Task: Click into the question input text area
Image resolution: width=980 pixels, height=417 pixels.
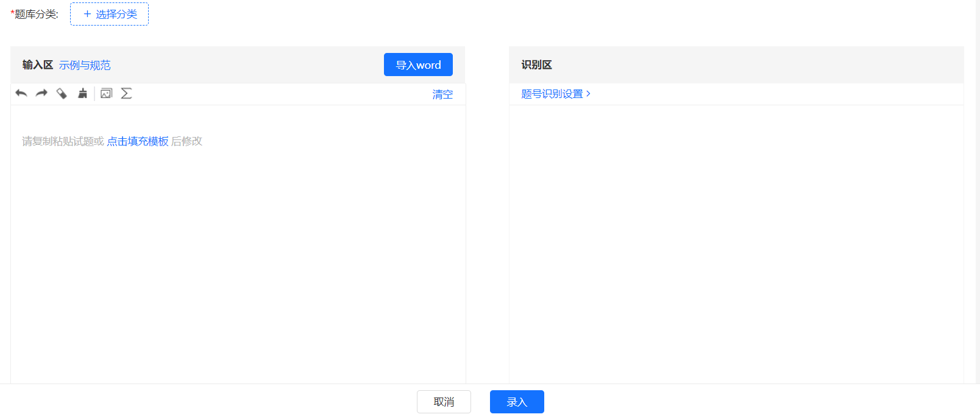Action: click(238, 244)
